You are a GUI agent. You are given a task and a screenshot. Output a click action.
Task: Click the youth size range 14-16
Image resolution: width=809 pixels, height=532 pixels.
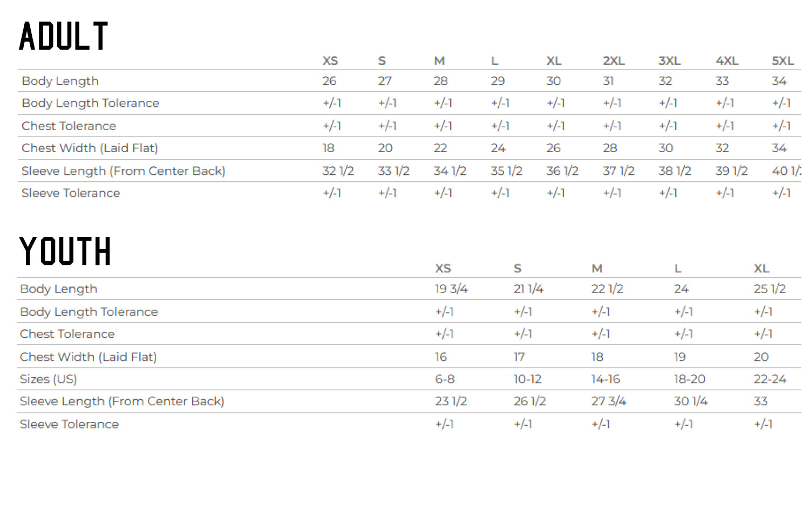pos(606,379)
